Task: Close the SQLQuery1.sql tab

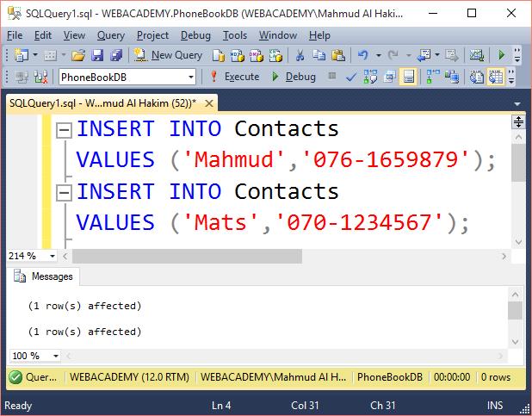Action: click(x=209, y=103)
